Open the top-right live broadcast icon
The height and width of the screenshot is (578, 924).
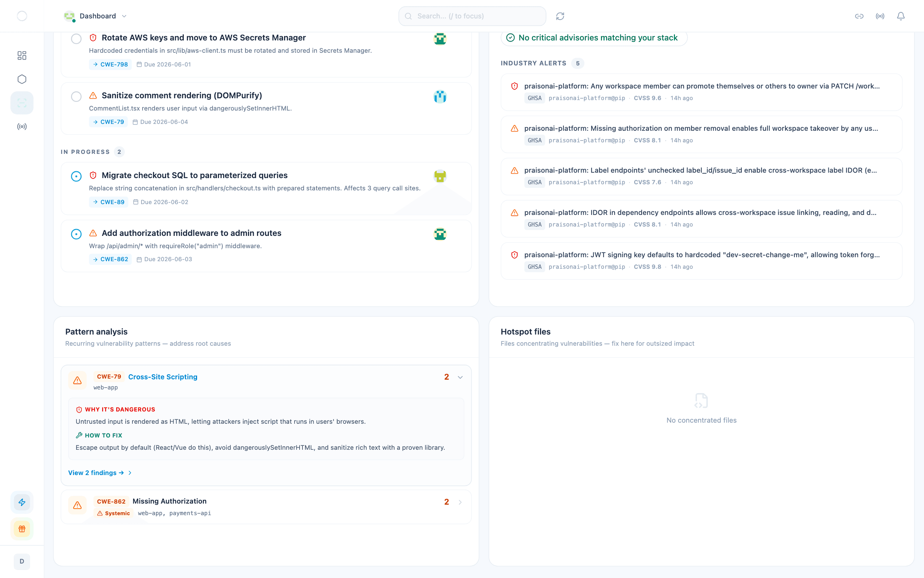coord(880,16)
